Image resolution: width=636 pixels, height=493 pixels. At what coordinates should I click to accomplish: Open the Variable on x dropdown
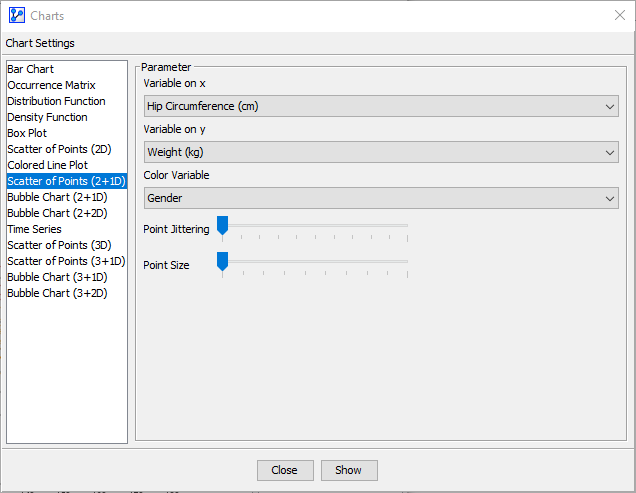pyautogui.click(x=380, y=106)
